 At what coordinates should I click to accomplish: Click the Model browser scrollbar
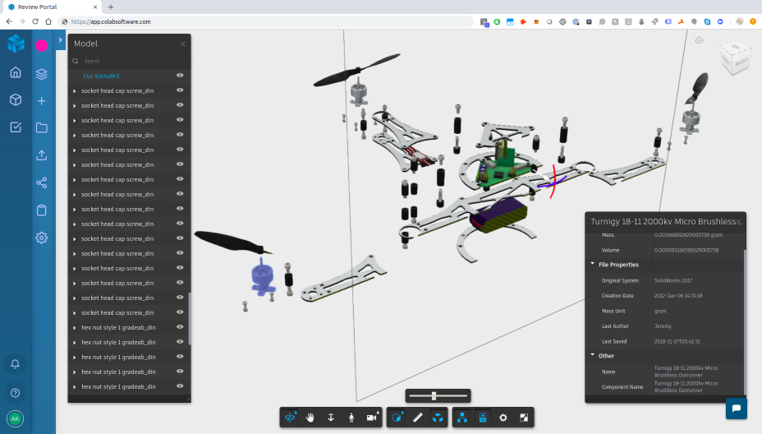pos(189,318)
